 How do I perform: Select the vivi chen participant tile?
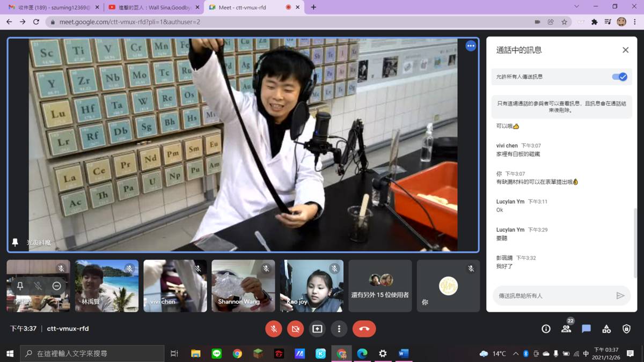coord(175,286)
